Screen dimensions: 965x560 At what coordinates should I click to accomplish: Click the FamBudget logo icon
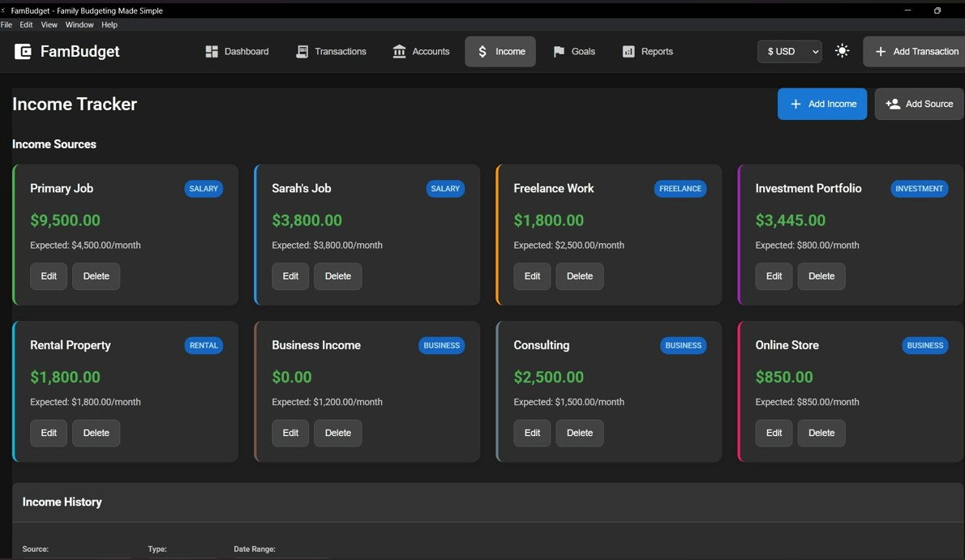coord(22,51)
